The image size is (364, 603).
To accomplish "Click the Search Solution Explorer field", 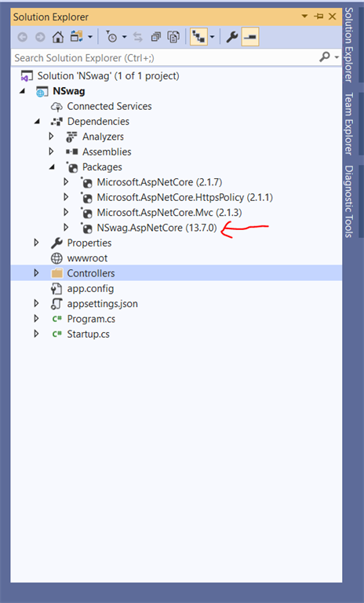I will (166, 57).
